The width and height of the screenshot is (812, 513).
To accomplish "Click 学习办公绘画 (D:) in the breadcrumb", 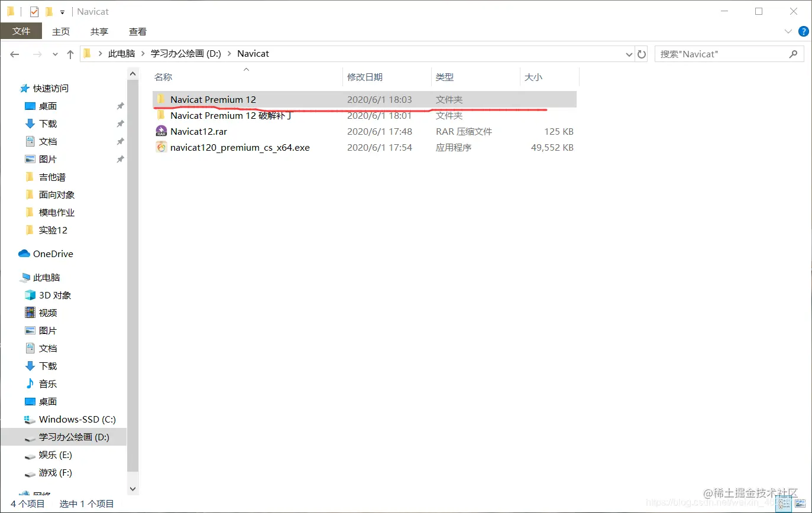I will point(186,54).
